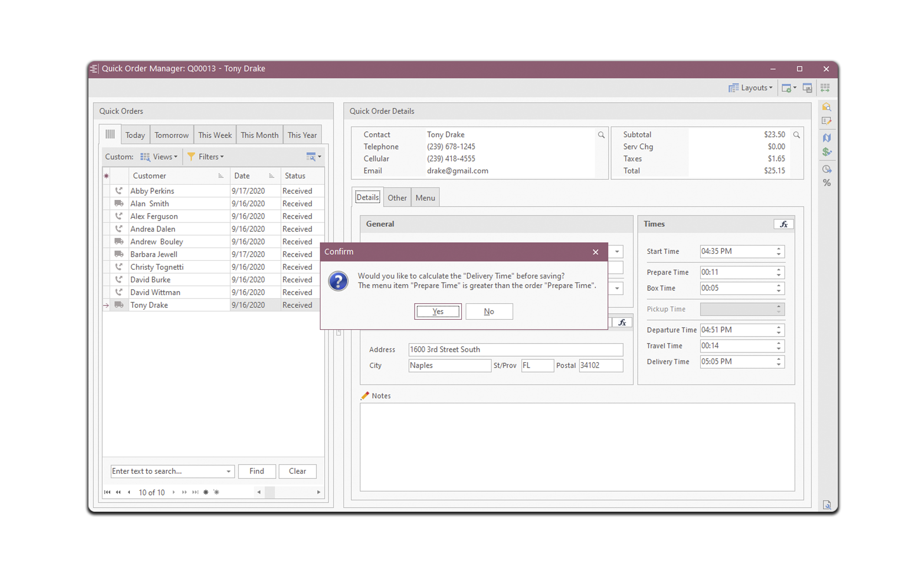
Task: Click the fx calculate button in Times header
Action: pyautogui.click(x=784, y=224)
